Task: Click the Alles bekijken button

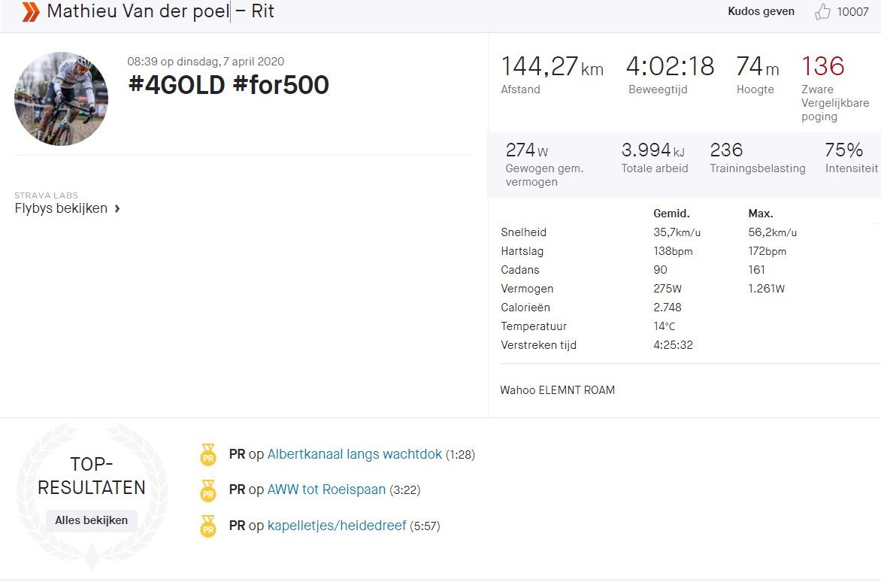Action: coord(91,520)
